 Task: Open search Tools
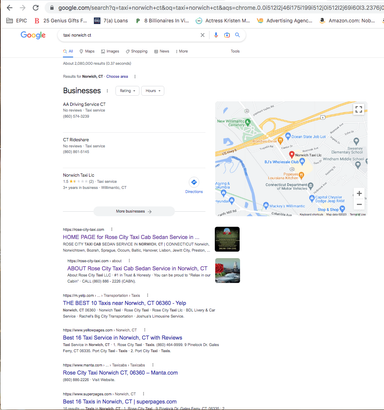(235, 51)
